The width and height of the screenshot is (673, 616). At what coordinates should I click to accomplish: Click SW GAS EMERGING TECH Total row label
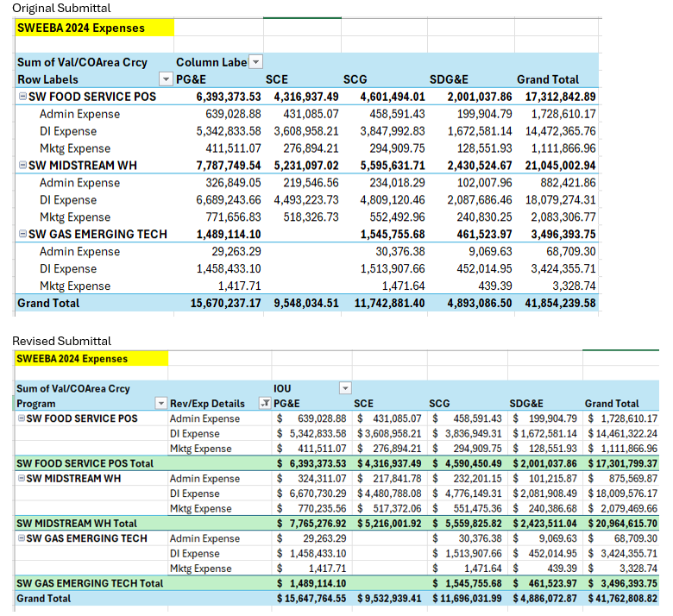coord(90,583)
